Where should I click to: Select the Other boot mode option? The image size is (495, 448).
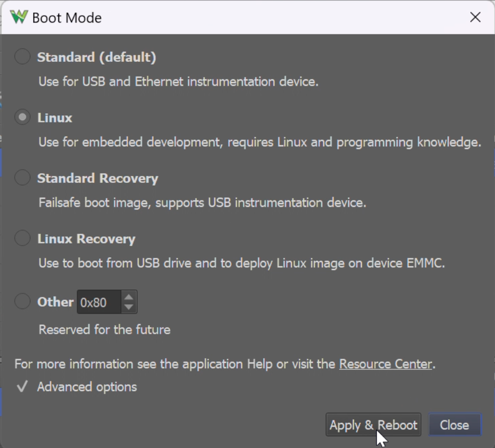pyautogui.click(x=22, y=301)
